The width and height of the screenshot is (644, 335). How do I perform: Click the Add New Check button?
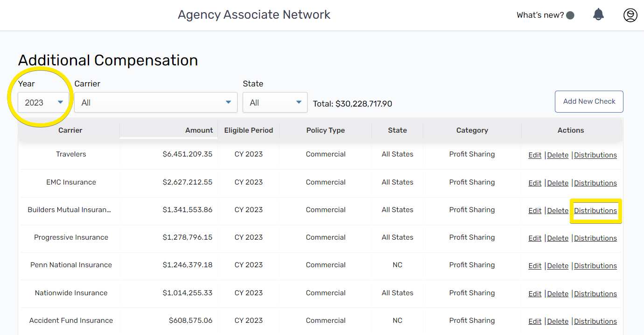click(589, 101)
